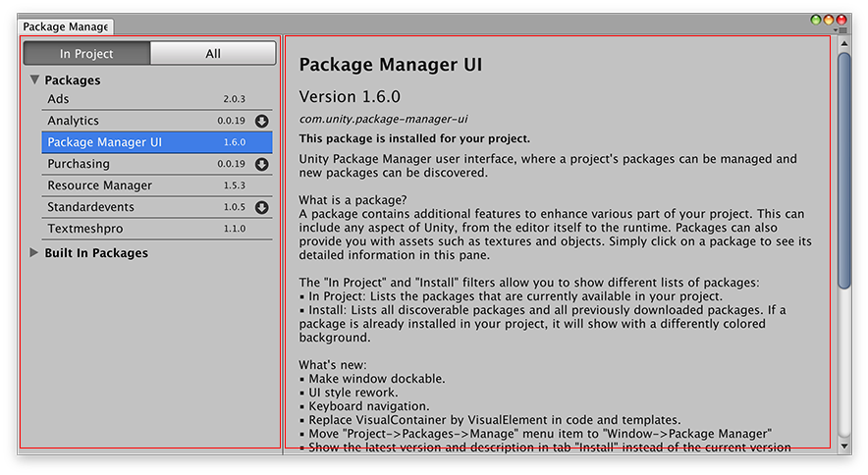Select the Ads package
868x475 pixels.
[157, 99]
